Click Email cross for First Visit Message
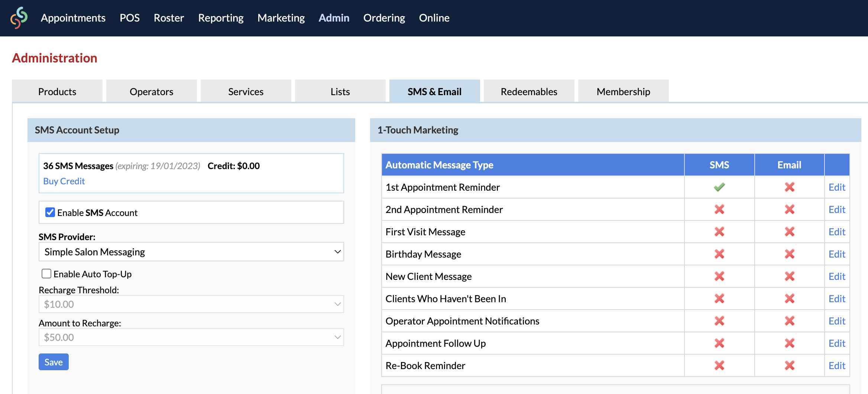Viewport: 868px width, 394px height. pos(790,232)
